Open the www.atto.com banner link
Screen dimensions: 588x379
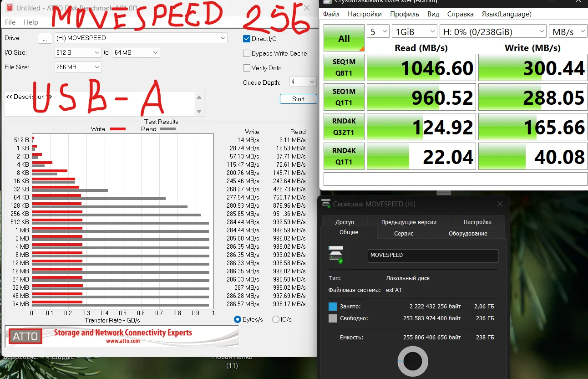tap(123, 341)
